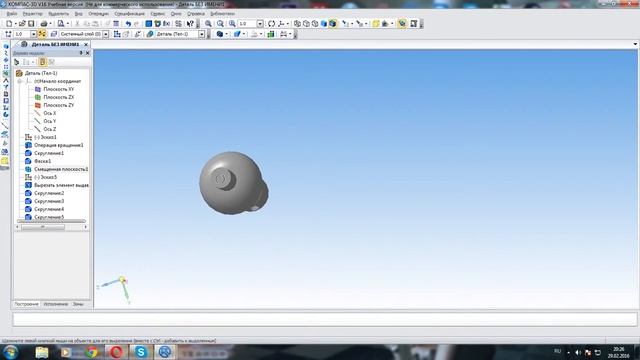Open the Справка menu
The image size is (640, 360).
point(196,14)
